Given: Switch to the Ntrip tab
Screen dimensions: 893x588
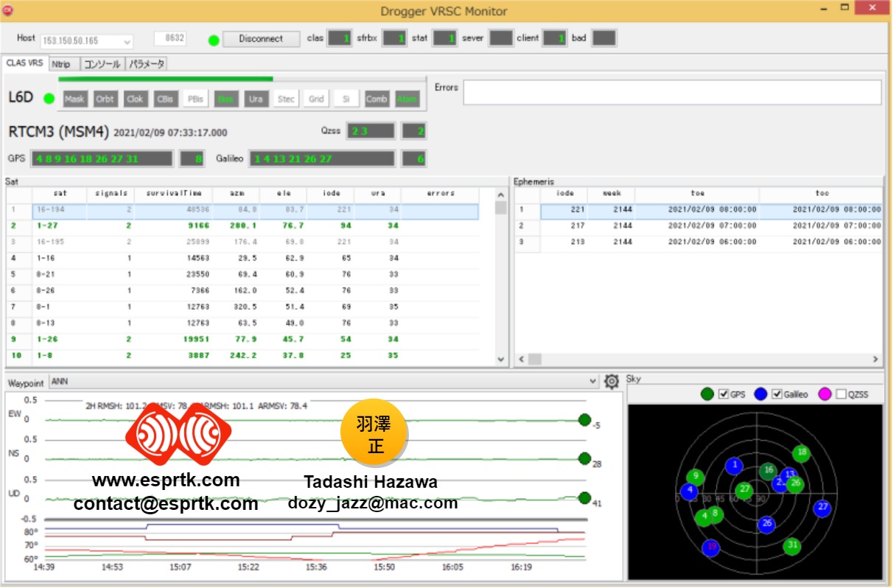Looking at the screenshot, I should click(x=61, y=64).
